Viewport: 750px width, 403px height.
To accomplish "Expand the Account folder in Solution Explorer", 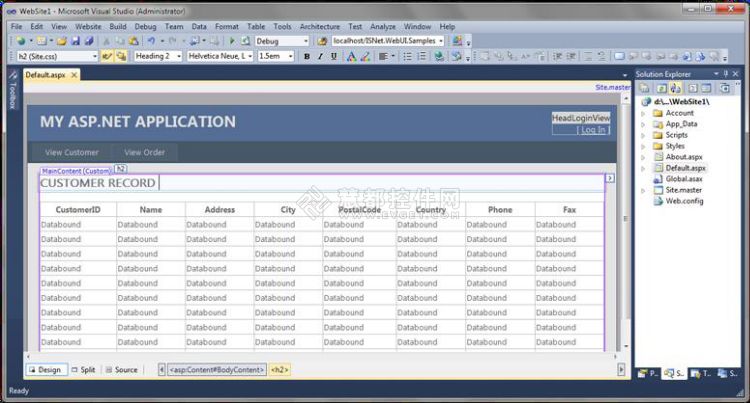I will click(643, 113).
